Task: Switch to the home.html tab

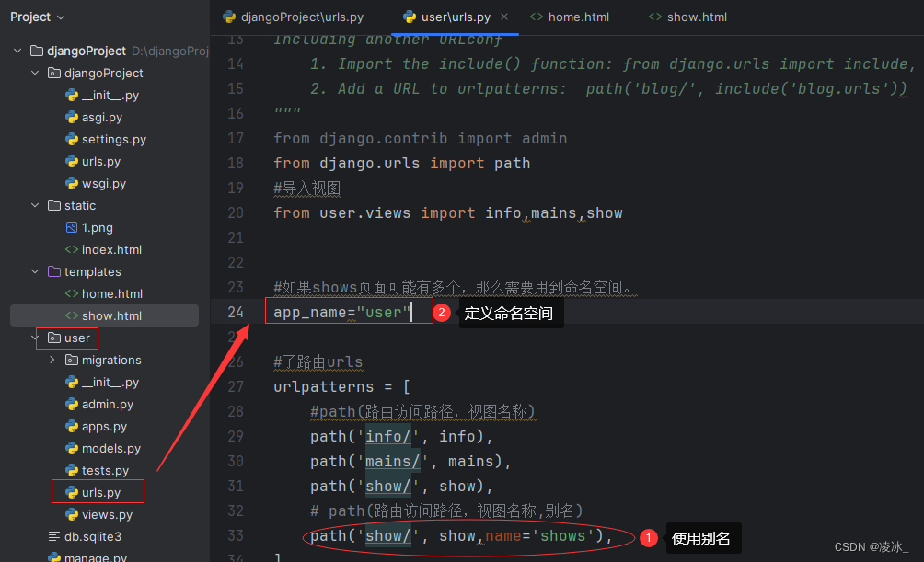Action: (570, 16)
